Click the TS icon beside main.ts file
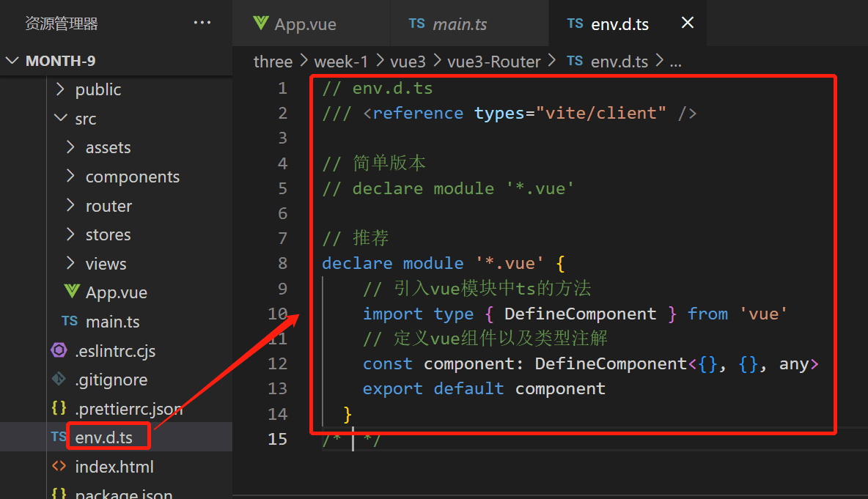Image resolution: width=868 pixels, height=499 pixels. [70, 322]
